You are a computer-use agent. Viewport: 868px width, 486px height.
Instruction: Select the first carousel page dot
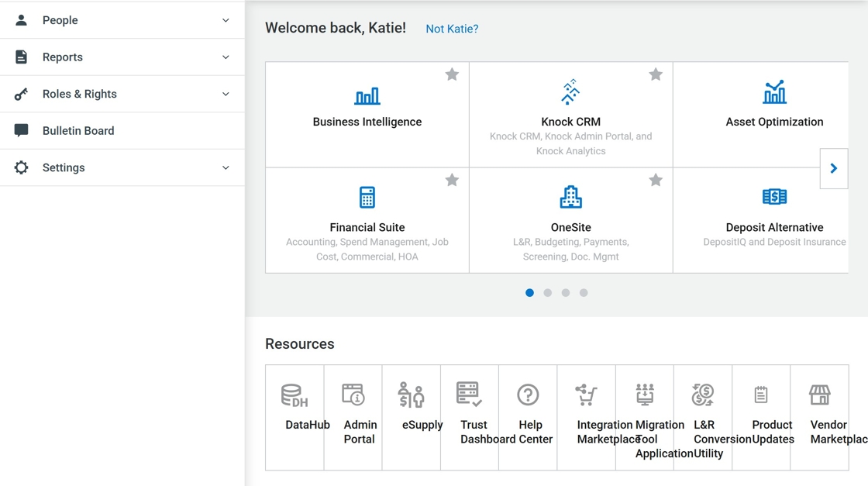[x=530, y=293]
